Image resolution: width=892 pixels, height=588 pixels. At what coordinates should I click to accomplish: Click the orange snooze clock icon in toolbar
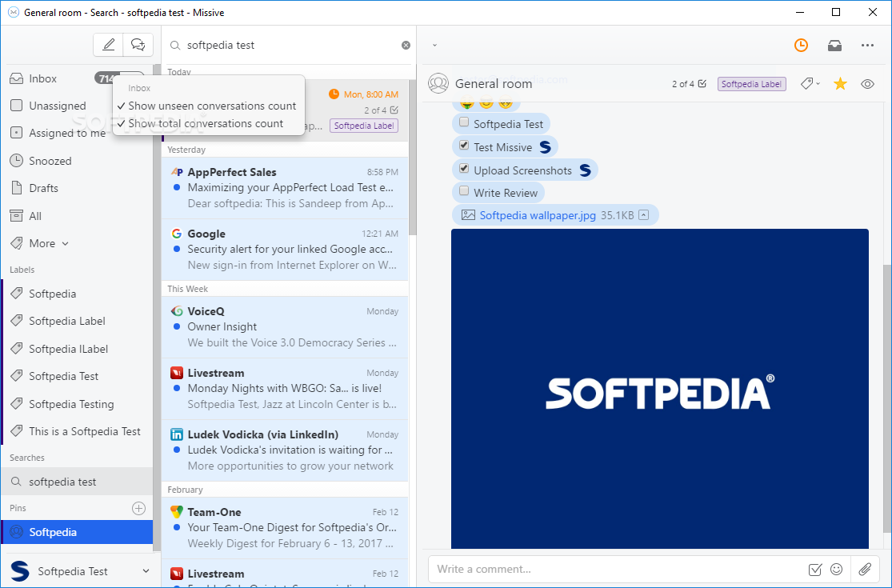click(801, 45)
